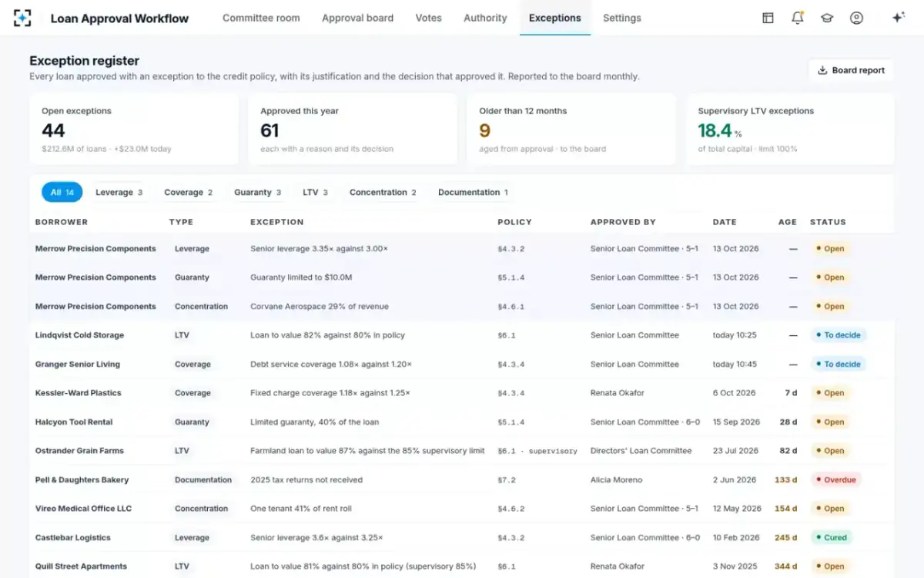The width and height of the screenshot is (924, 578).
Task: Open Supervisory LTV exceptions card
Action: coord(790,129)
